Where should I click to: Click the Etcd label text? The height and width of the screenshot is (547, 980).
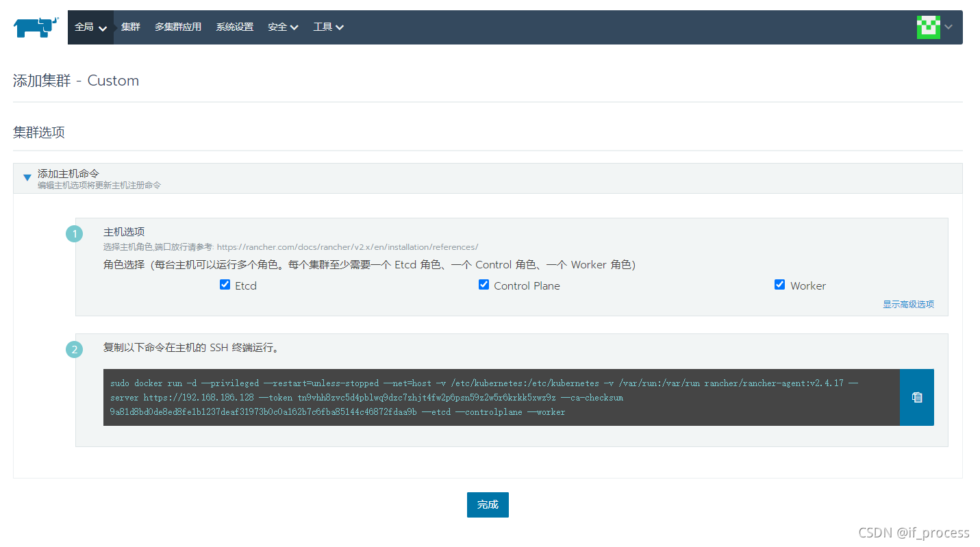pos(246,286)
